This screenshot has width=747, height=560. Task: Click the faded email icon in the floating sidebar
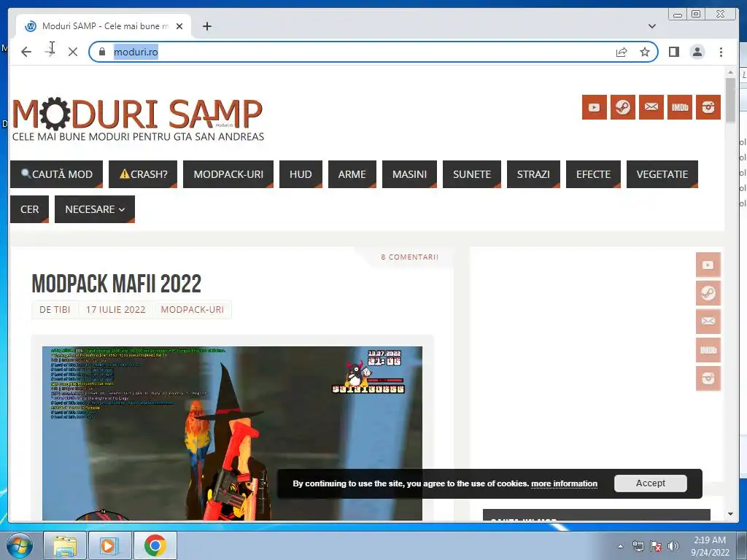(708, 322)
